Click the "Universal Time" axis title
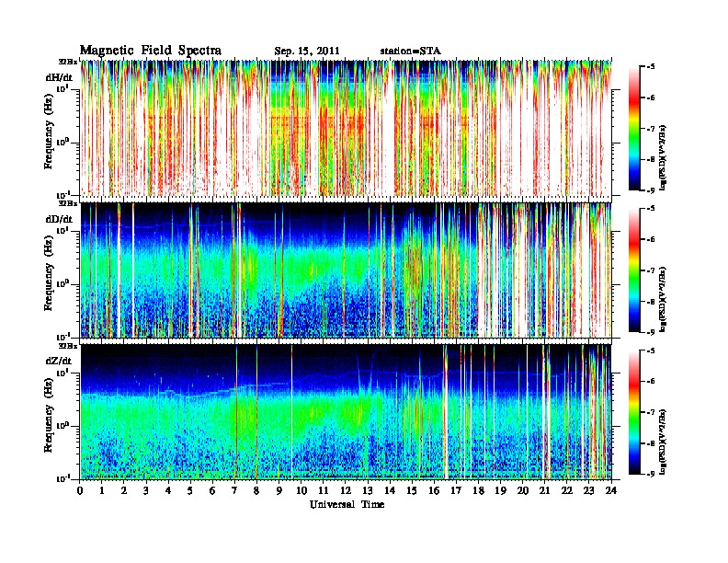Image resolution: width=728 pixels, height=563 pixels. pos(347,504)
